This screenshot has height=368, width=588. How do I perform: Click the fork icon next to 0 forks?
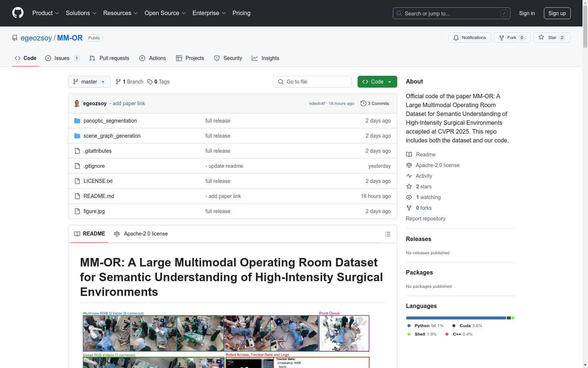point(409,208)
